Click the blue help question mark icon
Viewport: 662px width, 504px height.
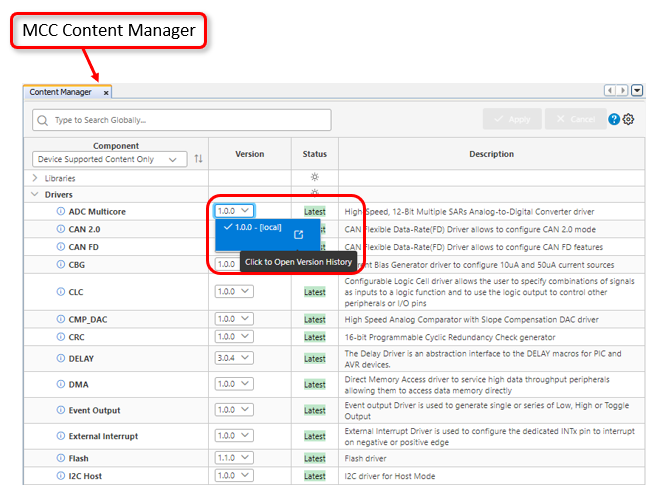pos(614,119)
